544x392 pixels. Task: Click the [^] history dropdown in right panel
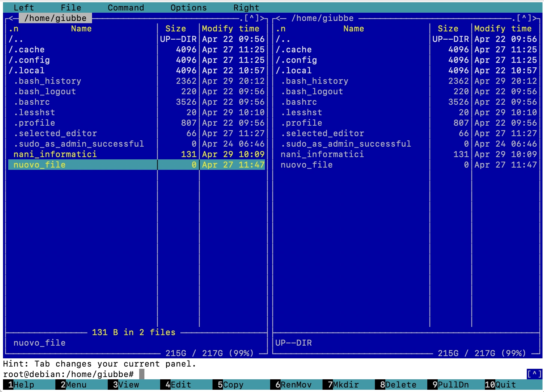tap(524, 18)
